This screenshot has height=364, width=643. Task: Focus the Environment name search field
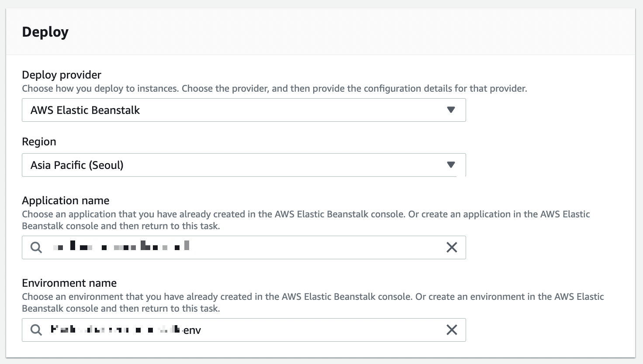pos(306,330)
